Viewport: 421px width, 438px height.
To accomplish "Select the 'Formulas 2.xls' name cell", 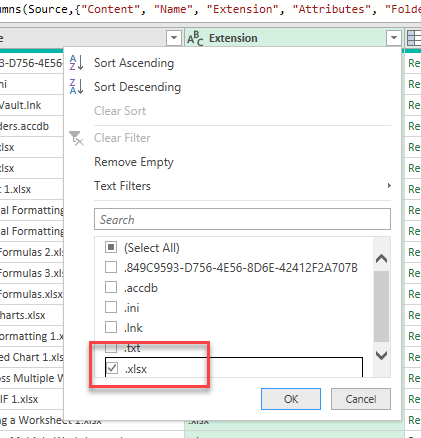I will coord(31,252).
